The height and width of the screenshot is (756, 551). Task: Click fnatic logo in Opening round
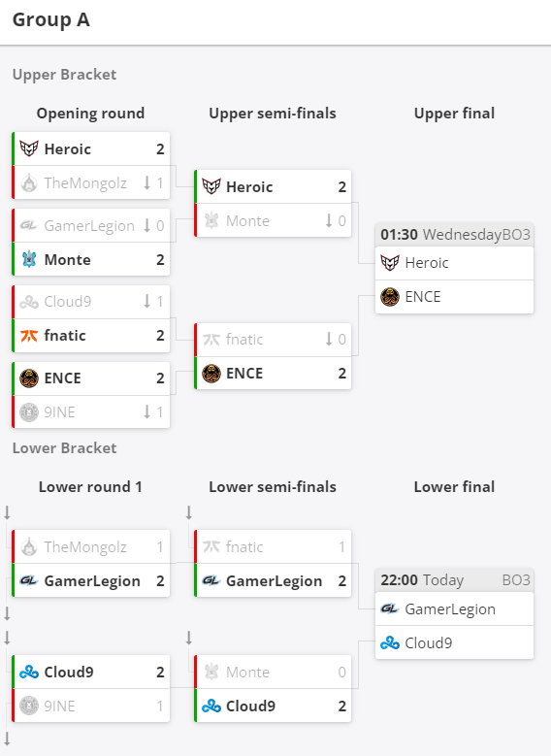pyautogui.click(x=29, y=335)
